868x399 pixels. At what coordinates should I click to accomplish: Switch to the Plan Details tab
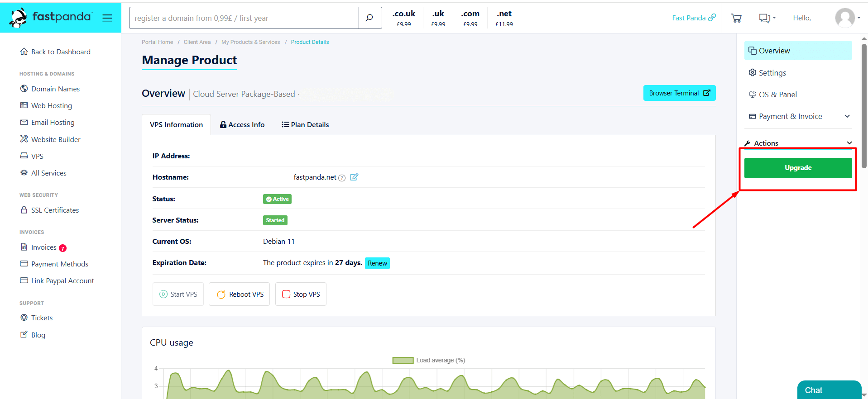coord(305,125)
